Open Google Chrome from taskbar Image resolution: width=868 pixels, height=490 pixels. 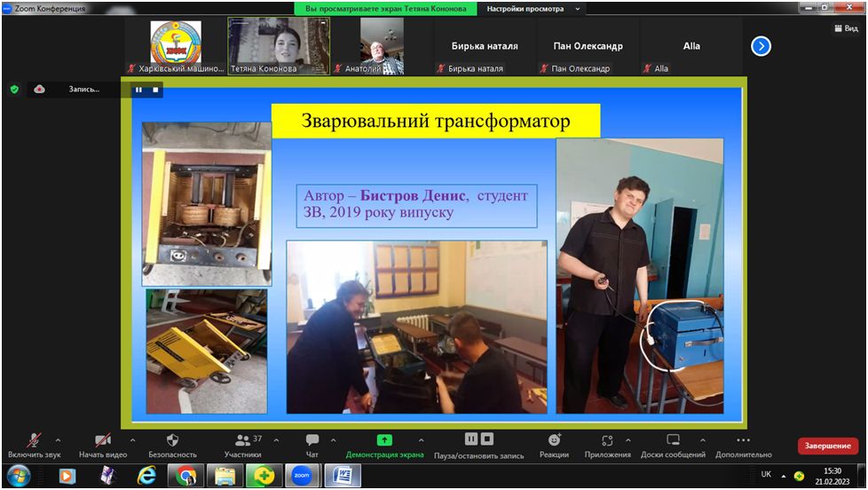(186, 476)
